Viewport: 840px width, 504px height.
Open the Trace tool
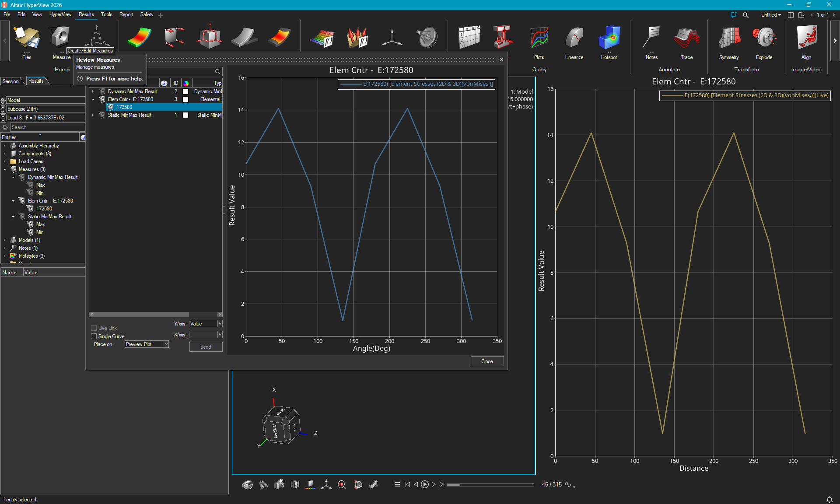point(686,42)
